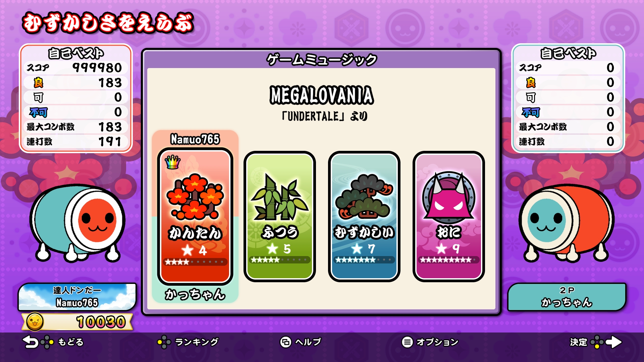The image size is (644, 362).
Task: Click the 達人ドンだー Namuo765 nameplate
Action: [x=77, y=297]
